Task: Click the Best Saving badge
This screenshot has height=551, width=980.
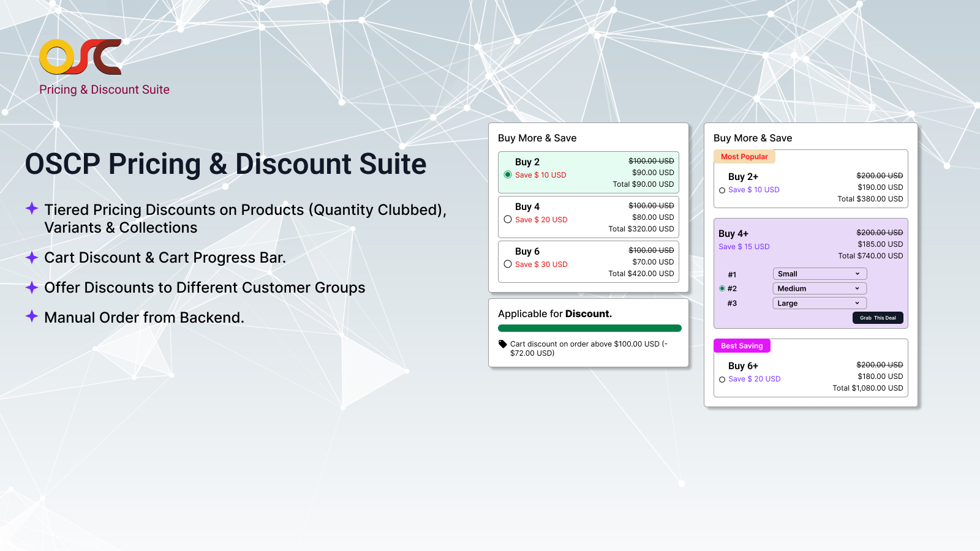Action: click(x=742, y=346)
